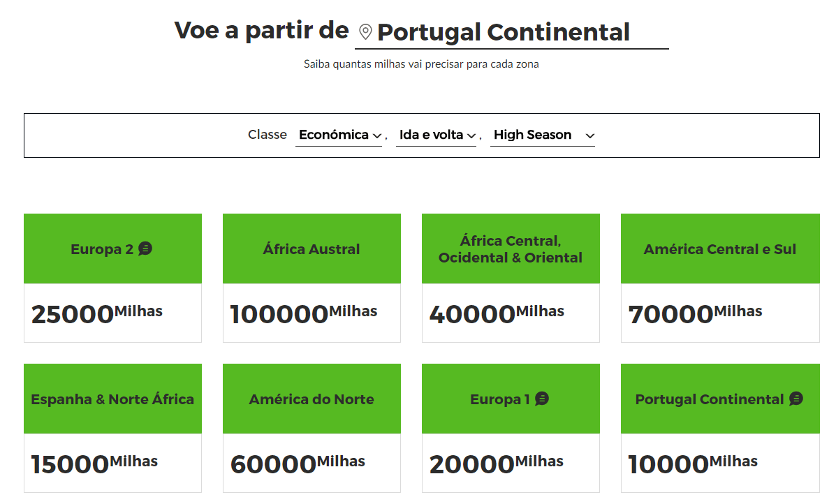Click the chevron arrow next to High Season
This screenshot has height=504, width=836.
coord(589,136)
